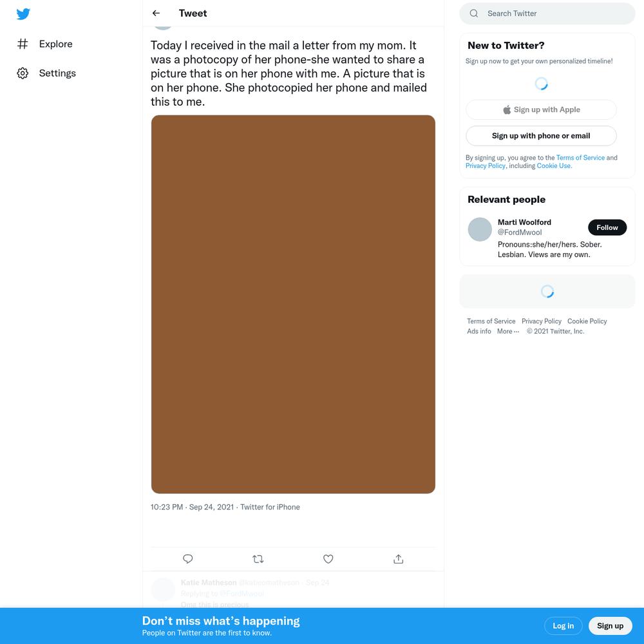Viewport: 644px width, 644px height.
Task: Open the tweet timestamp Sep 24, 2021
Action: (211, 507)
